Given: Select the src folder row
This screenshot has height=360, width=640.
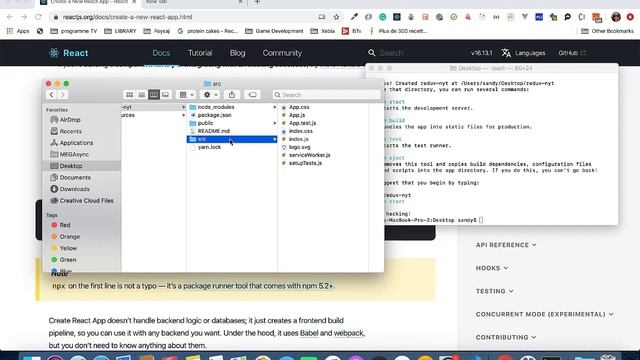Looking at the screenshot, I should [x=232, y=139].
